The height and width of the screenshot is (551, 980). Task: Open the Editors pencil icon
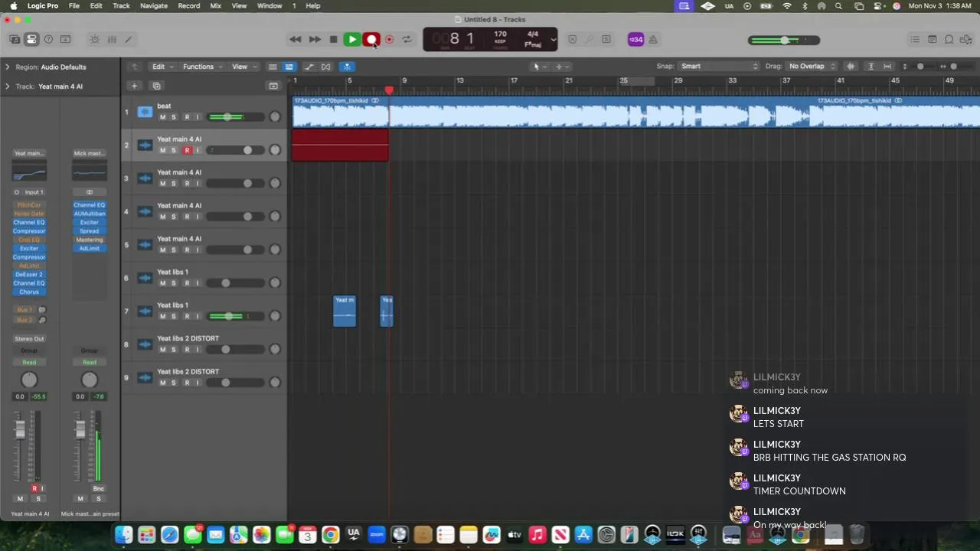(129, 39)
